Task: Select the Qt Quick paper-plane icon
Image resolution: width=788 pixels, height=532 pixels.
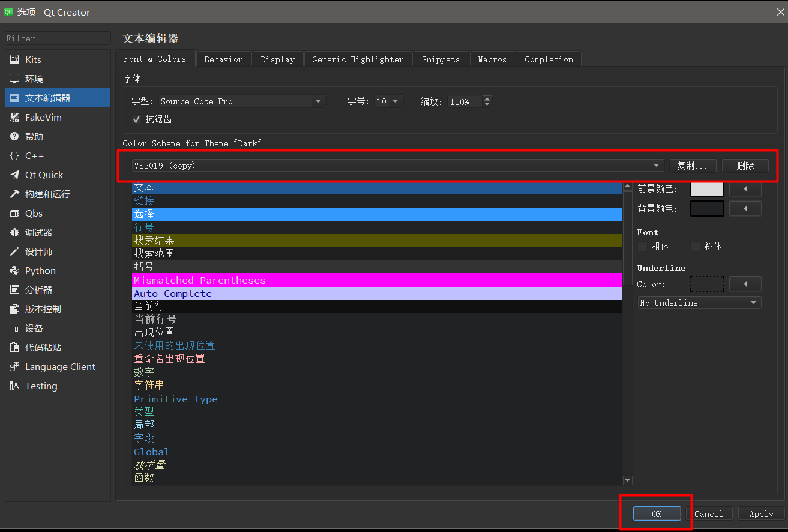Action: point(15,175)
